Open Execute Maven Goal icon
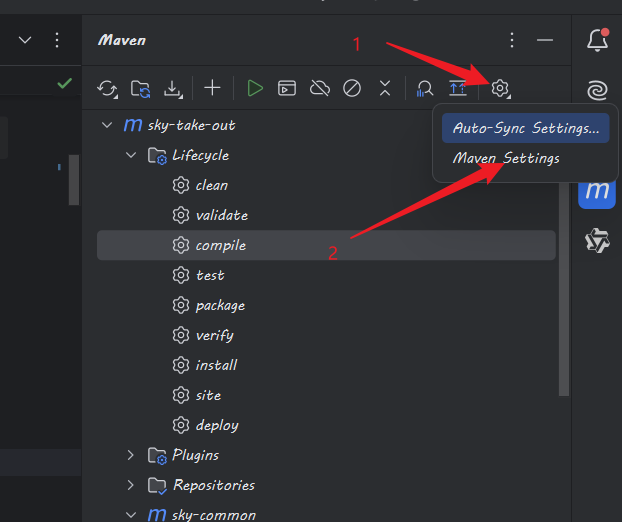The image size is (622, 522). coord(287,88)
